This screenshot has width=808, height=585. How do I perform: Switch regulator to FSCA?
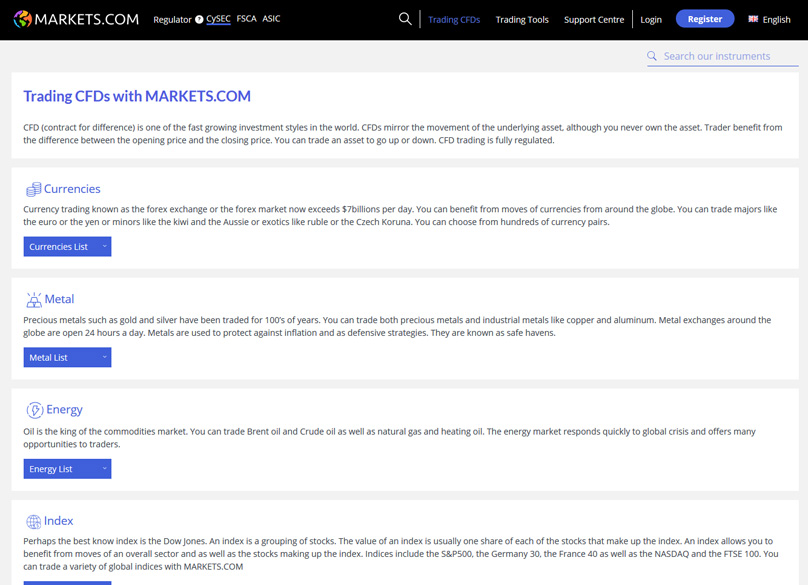coord(246,19)
